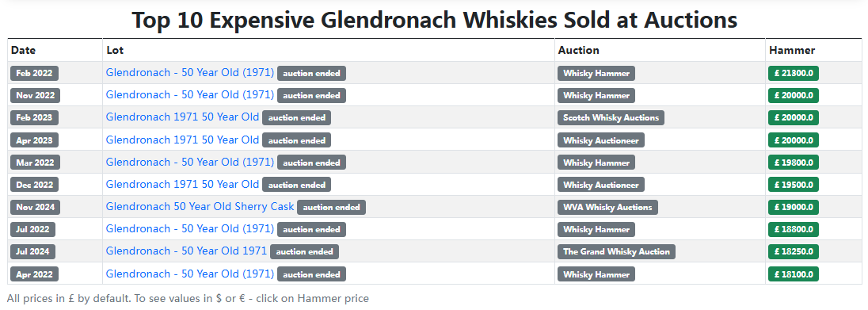The image size is (868, 310).
Task: Open the Feb 2022 Glendronach 50 Year Old lot
Action: pos(190,73)
